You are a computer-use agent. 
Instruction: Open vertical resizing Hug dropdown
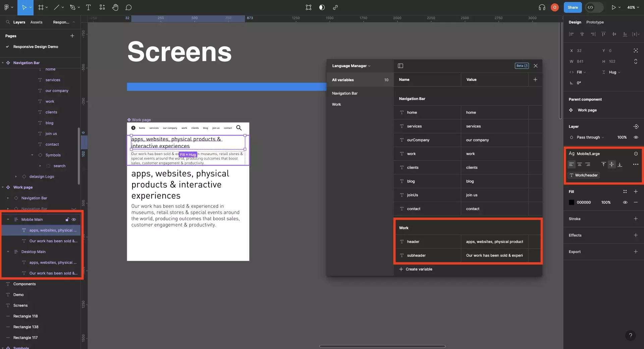[x=614, y=72]
